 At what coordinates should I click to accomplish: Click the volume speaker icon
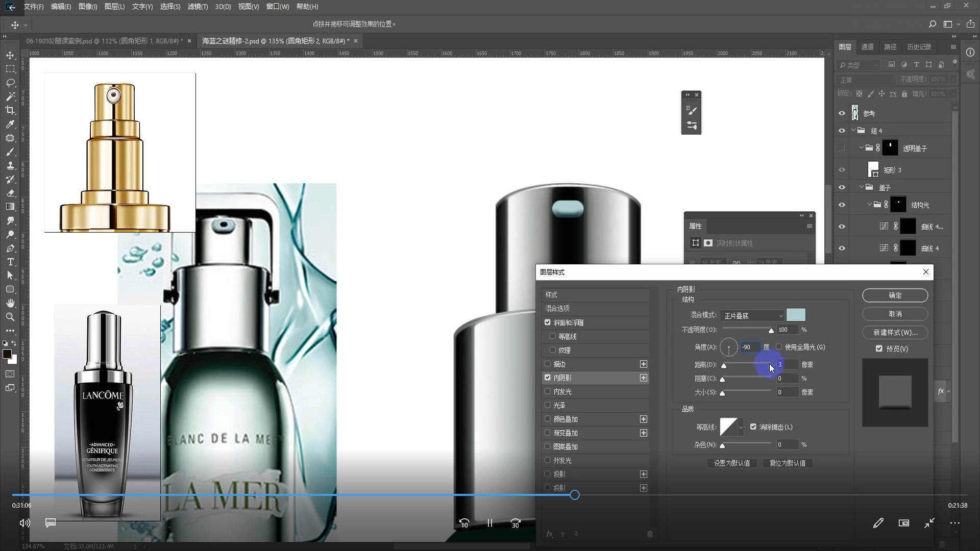click(x=24, y=523)
